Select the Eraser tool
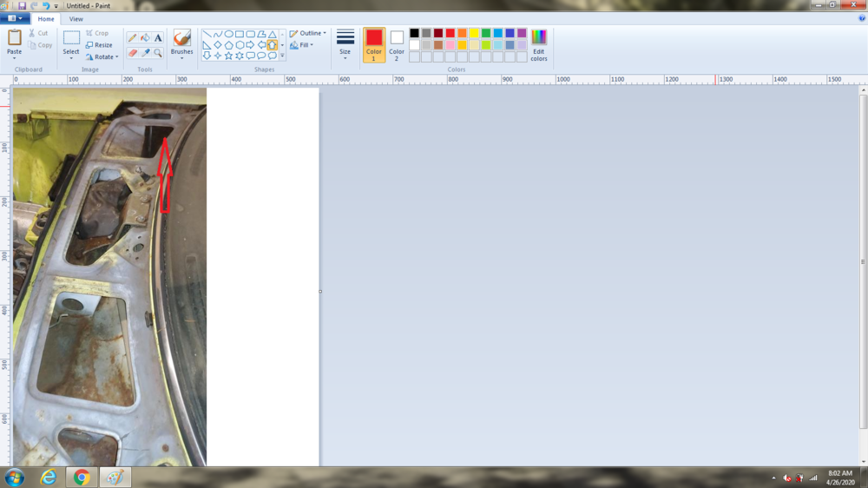868x488 pixels. [132, 53]
